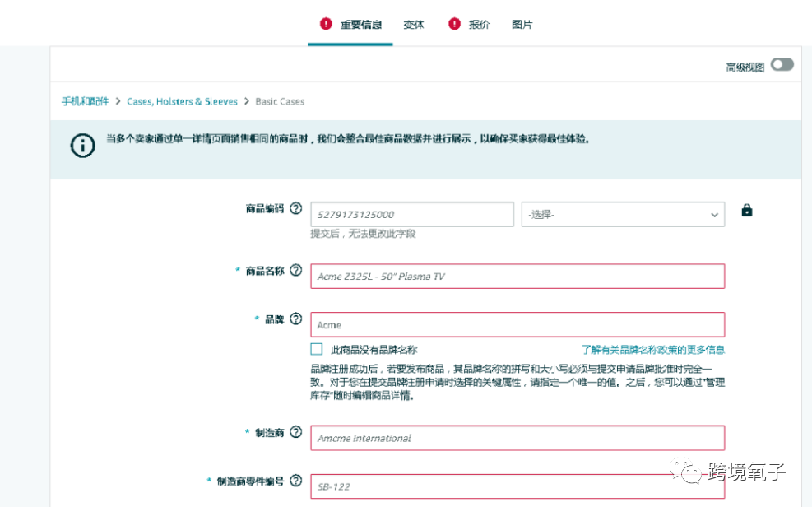Screen dimensions: 812x507
Task: Enable the 高级视图 toggle switch
Action: [780, 63]
